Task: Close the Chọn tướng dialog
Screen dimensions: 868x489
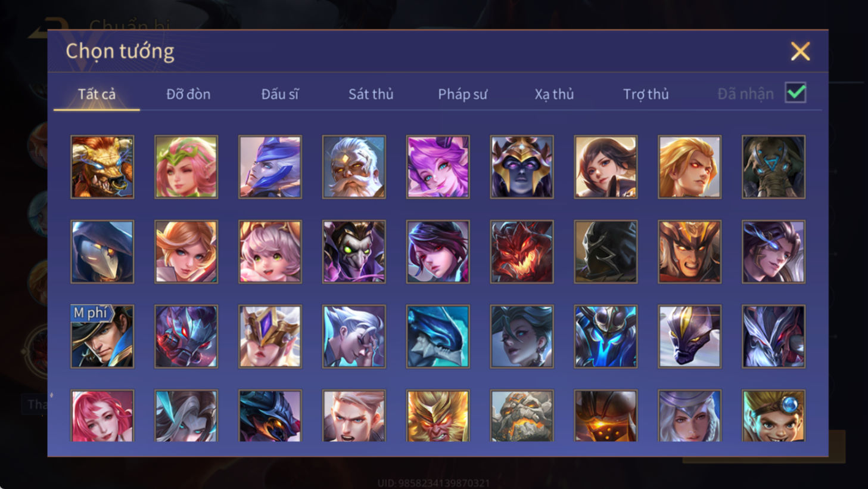Action: click(x=800, y=51)
